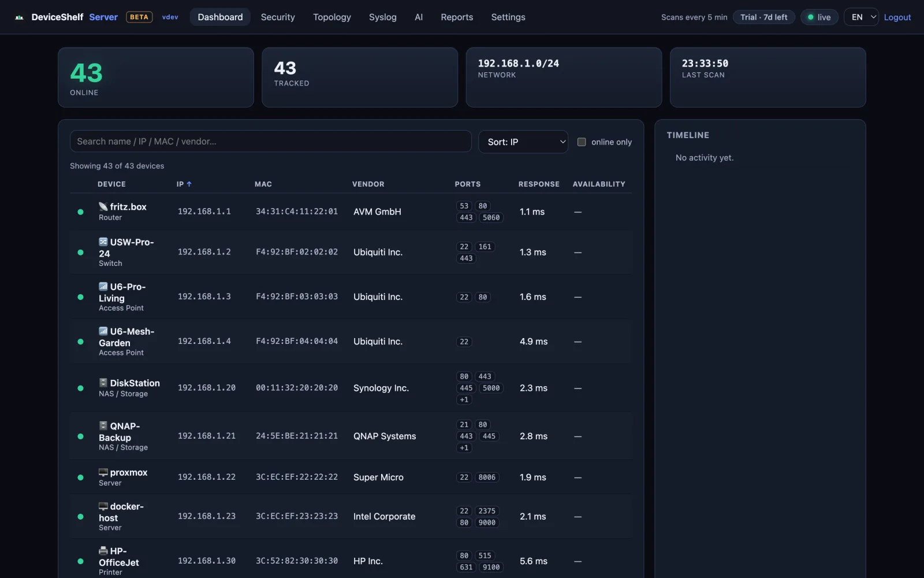Open the Sort: IP dropdown
Image resolution: width=924 pixels, height=578 pixels.
point(523,142)
